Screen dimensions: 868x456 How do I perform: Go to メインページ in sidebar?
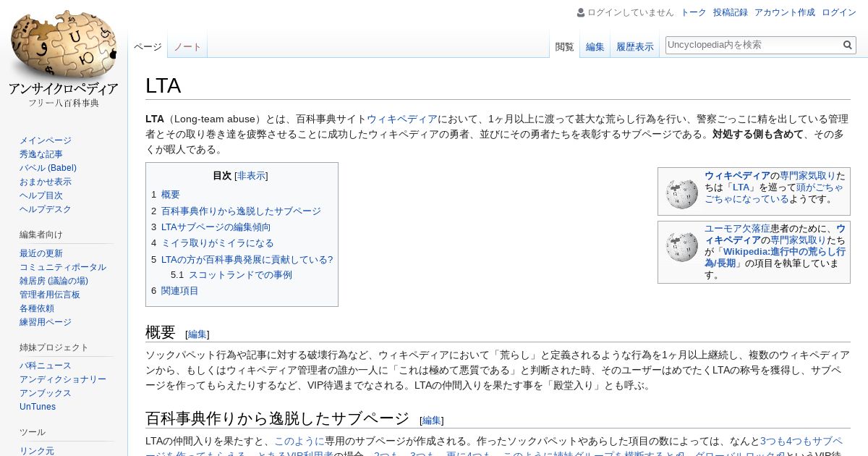pyautogui.click(x=46, y=140)
